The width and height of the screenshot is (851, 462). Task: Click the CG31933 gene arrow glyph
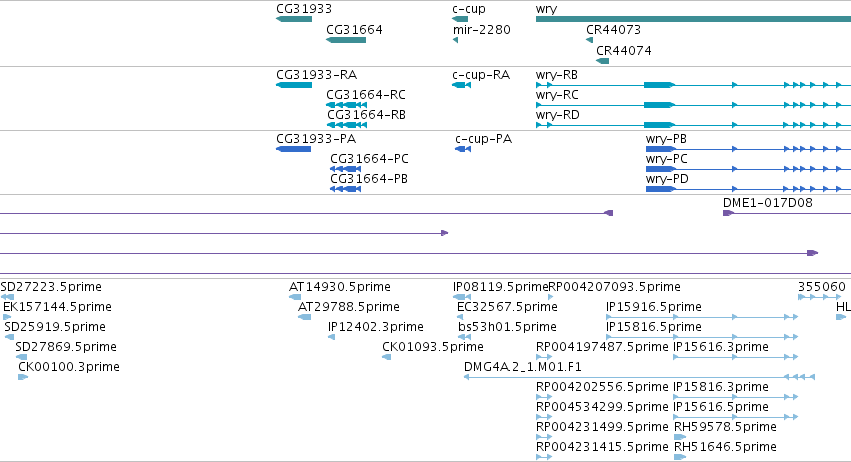click(294, 19)
